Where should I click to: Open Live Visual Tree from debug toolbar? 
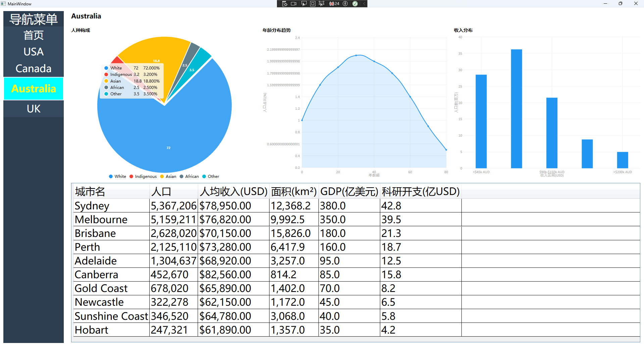click(x=285, y=4)
